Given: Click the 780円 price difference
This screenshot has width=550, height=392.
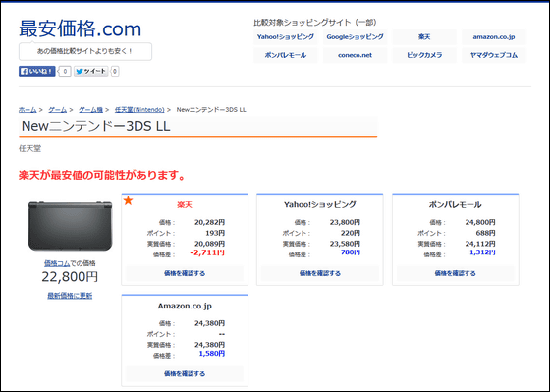Looking at the screenshot, I should [x=351, y=252].
